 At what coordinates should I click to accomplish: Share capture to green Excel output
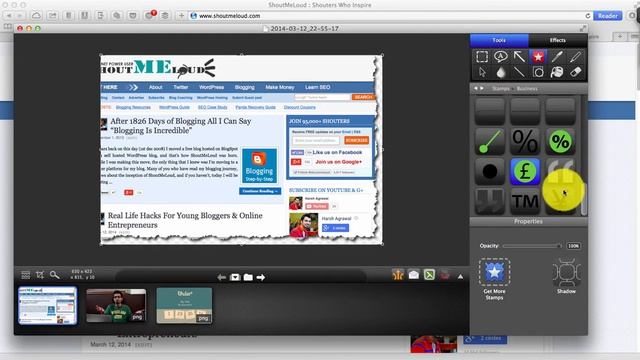coord(429,275)
